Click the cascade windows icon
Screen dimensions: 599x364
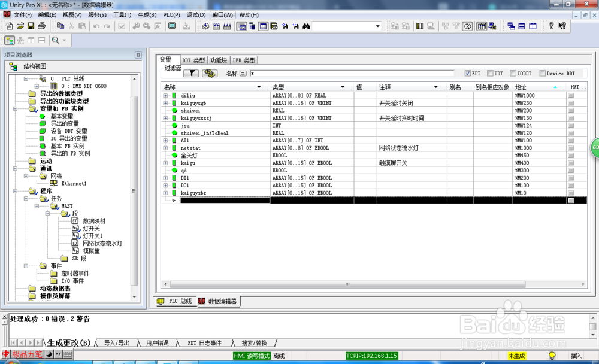pos(511,26)
